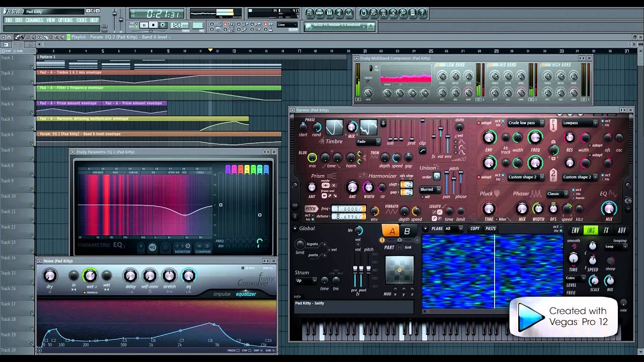Screen dimensions: 644x362
Task: Click the HQ button in Parametric EQ 2
Action: click(152, 247)
